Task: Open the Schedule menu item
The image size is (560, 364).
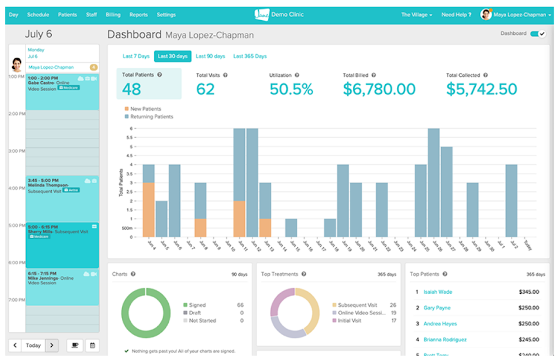Action: [x=38, y=15]
